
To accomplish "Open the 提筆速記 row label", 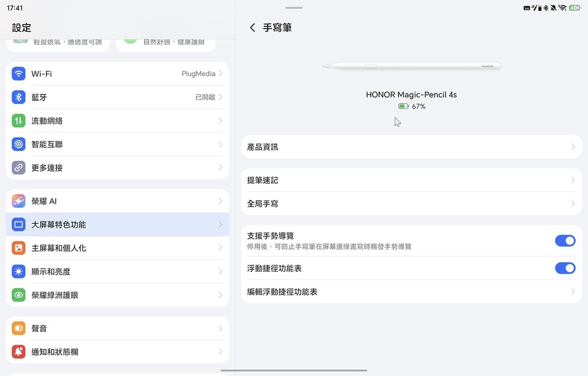I will 262,180.
